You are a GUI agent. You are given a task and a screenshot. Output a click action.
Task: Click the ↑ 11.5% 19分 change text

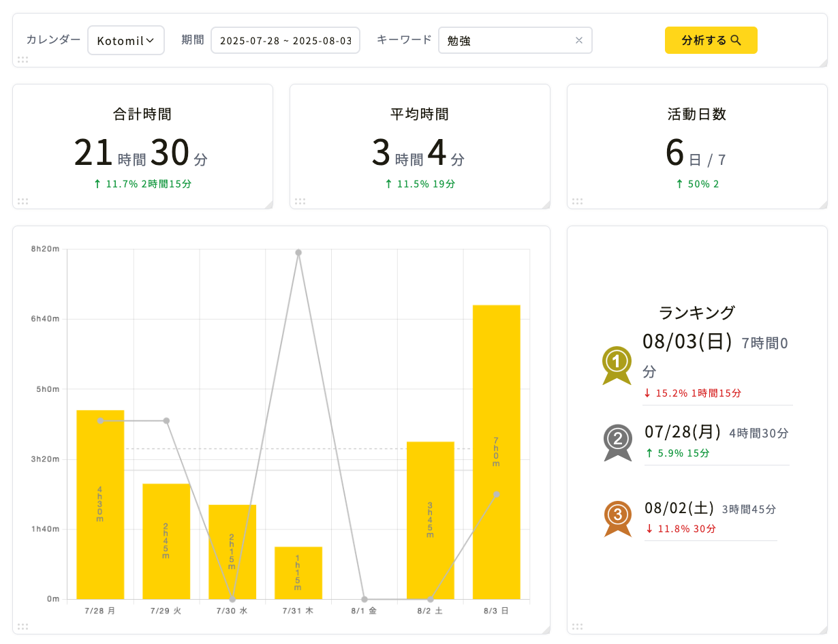[x=420, y=184]
